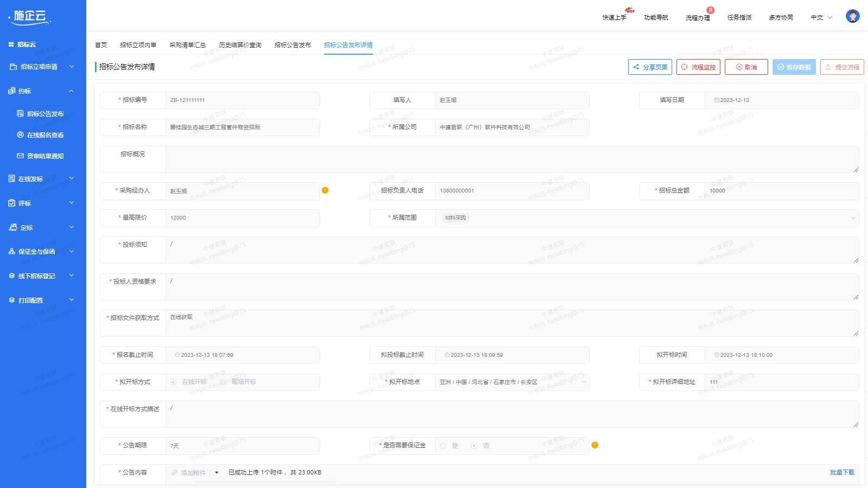Click orange info icon beside 是否需要保证金

pos(595,445)
